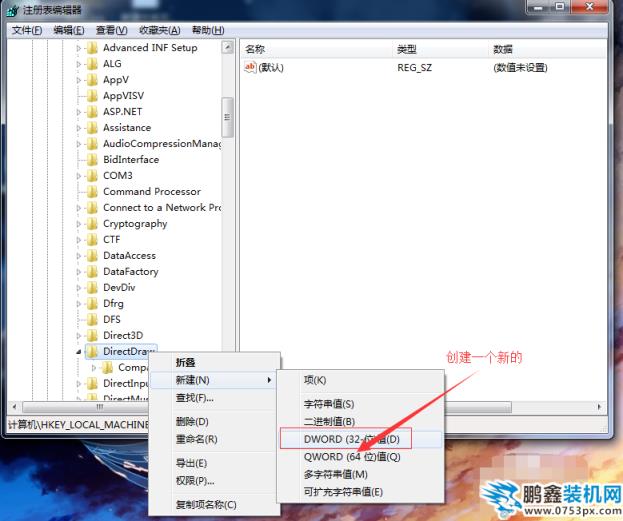The width and height of the screenshot is (623, 521).
Task: Expand the Advanced INF Setup key
Action: click(x=79, y=48)
